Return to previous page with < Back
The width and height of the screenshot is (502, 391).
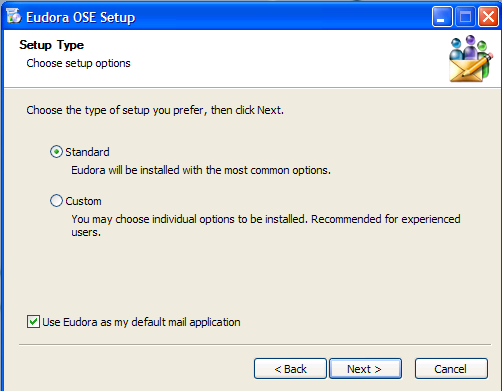pos(290,369)
